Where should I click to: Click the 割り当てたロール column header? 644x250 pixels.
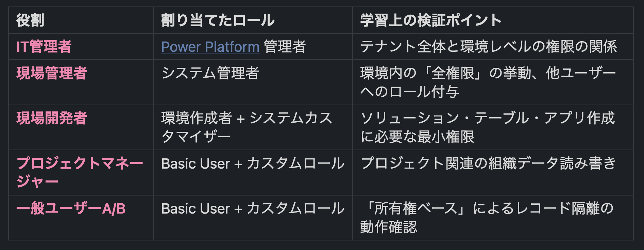tap(218, 20)
